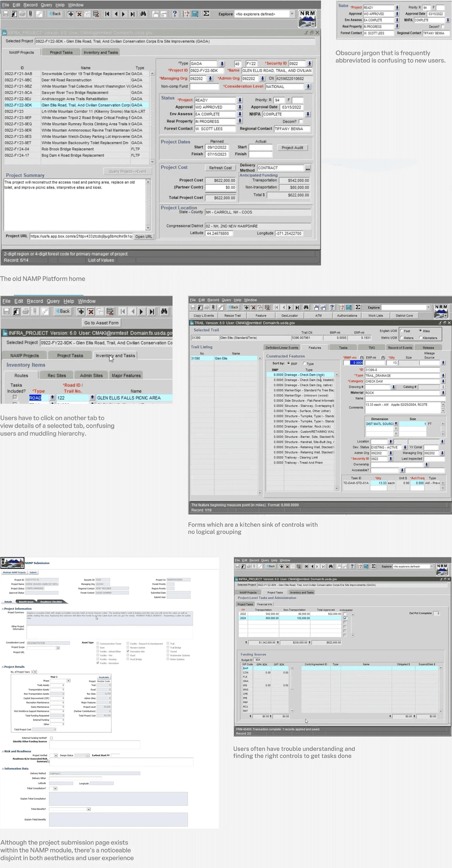The width and height of the screenshot is (452, 868).
Task: Switch to Project Tasks tab in NAMP home
Action: [x=61, y=52]
